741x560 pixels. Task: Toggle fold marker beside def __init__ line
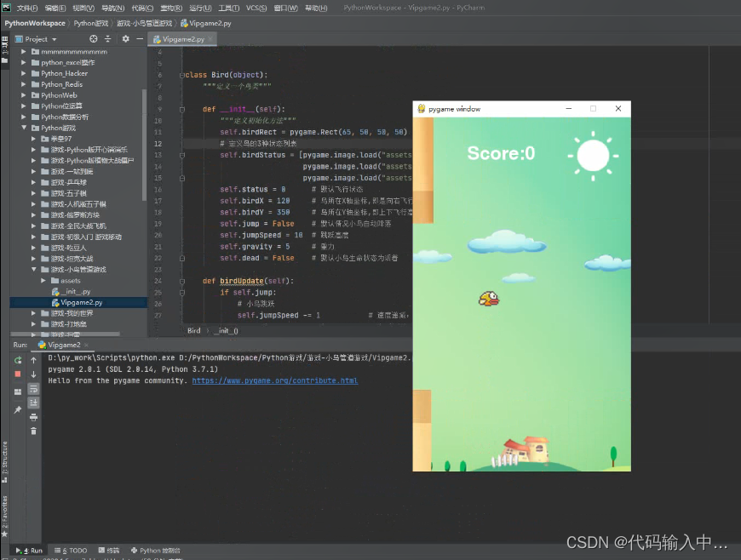click(182, 110)
